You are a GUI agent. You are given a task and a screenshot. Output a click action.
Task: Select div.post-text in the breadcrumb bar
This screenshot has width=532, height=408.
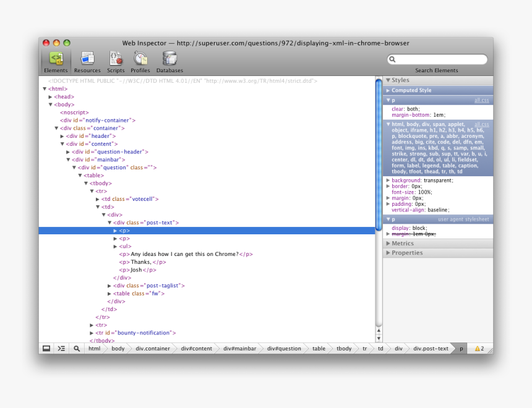point(431,348)
